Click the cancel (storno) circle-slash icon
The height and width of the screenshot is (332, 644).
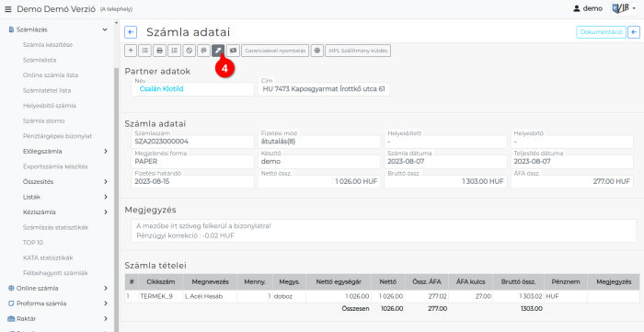click(x=189, y=51)
